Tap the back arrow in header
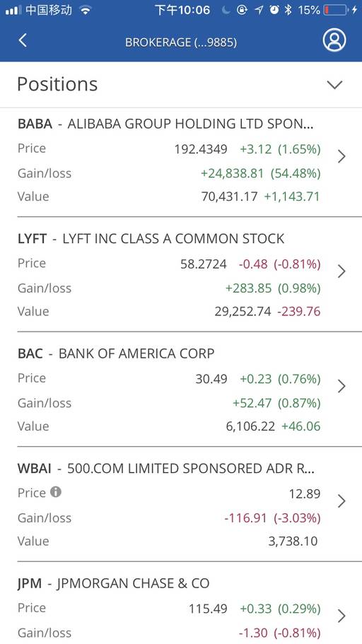362x644 pixels. [23, 41]
